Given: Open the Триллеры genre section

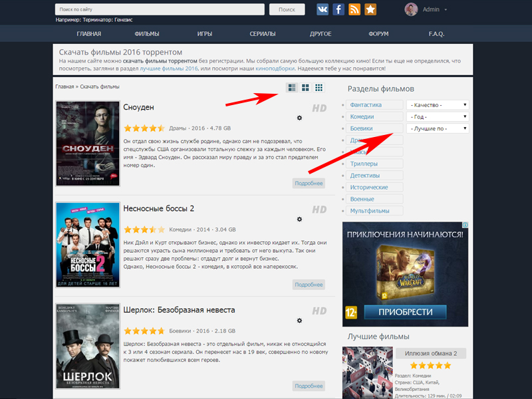Looking at the screenshot, I should (374, 164).
